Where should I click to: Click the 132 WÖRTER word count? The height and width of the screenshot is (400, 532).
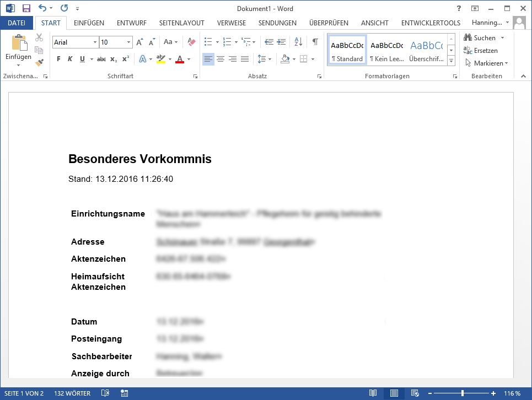73,393
